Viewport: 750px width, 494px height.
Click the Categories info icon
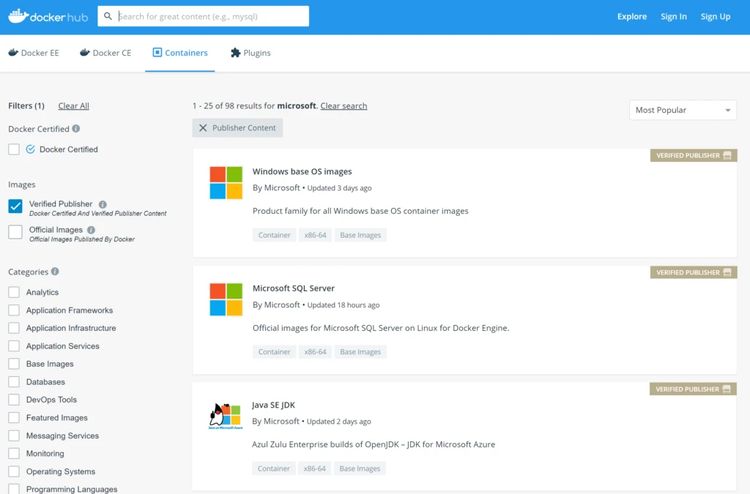tap(55, 271)
